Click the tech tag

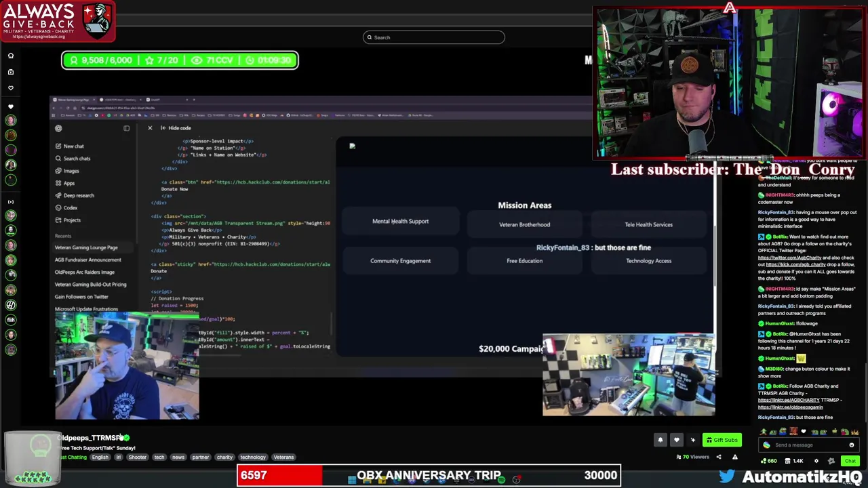click(x=159, y=457)
